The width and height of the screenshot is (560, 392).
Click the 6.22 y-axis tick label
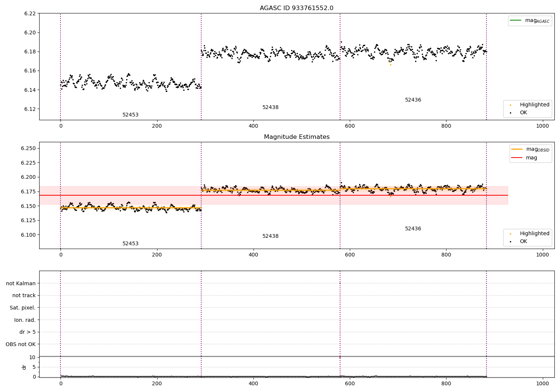pos(30,13)
